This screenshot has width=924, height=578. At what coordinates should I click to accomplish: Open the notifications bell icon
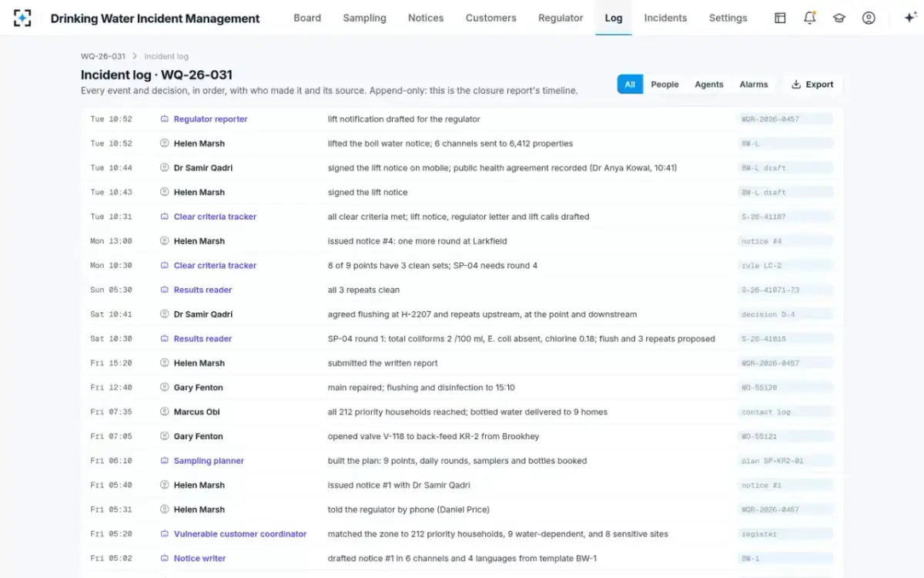[809, 18]
